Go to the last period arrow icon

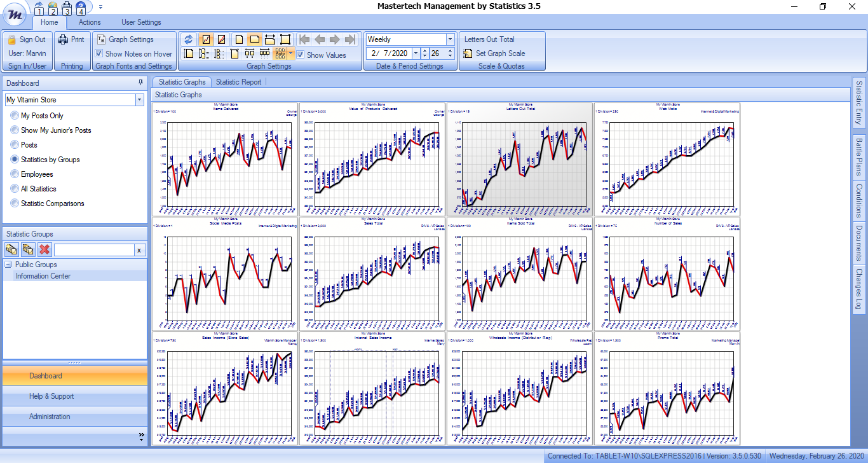coord(350,39)
